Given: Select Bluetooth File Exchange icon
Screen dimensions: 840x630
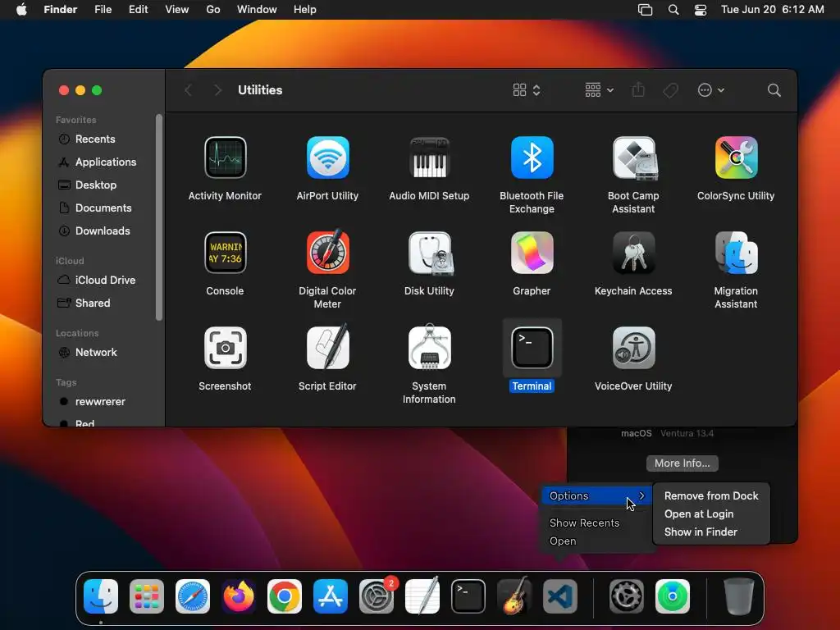Looking at the screenshot, I should click(532, 157).
